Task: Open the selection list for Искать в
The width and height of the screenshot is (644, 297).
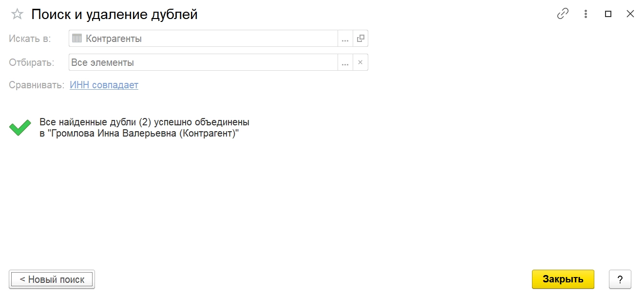Action: coord(345,38)
